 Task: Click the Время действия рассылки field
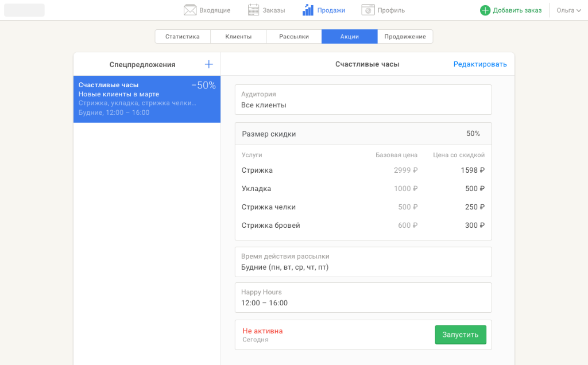(363, 262)
